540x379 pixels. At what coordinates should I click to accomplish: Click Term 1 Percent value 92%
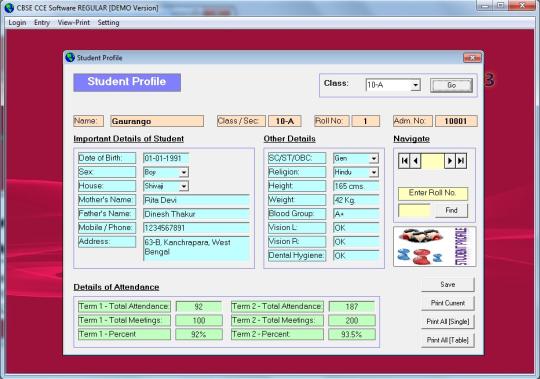pos(199,334)
